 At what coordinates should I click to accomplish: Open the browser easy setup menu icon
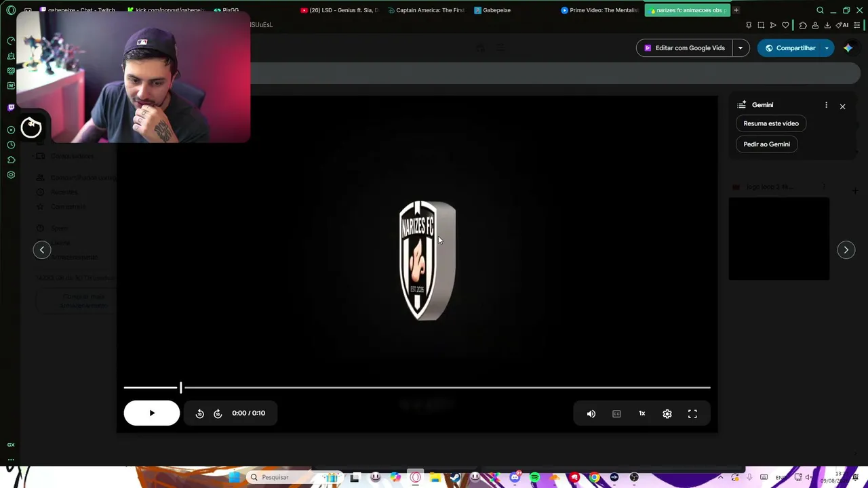pyautogui.click(x=857, y=25)
